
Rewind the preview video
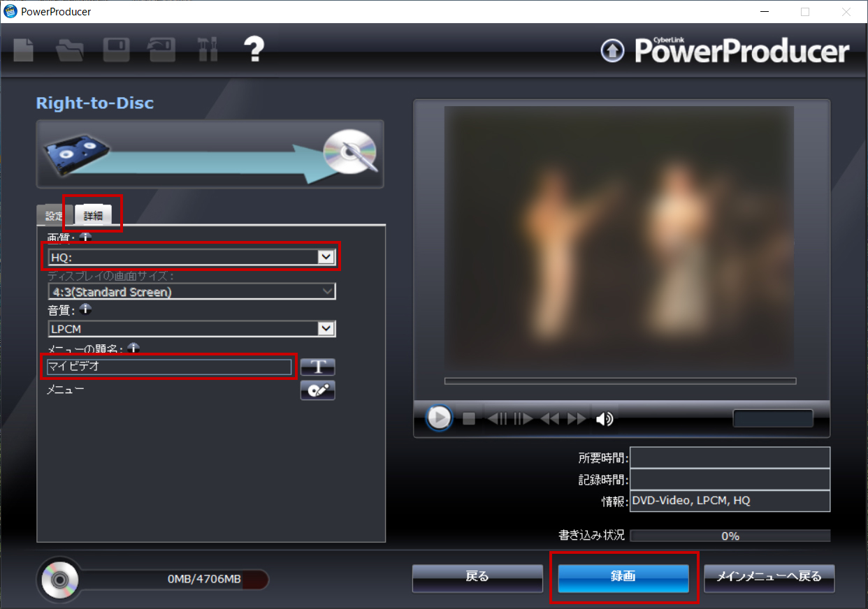(x=550, y=418)
